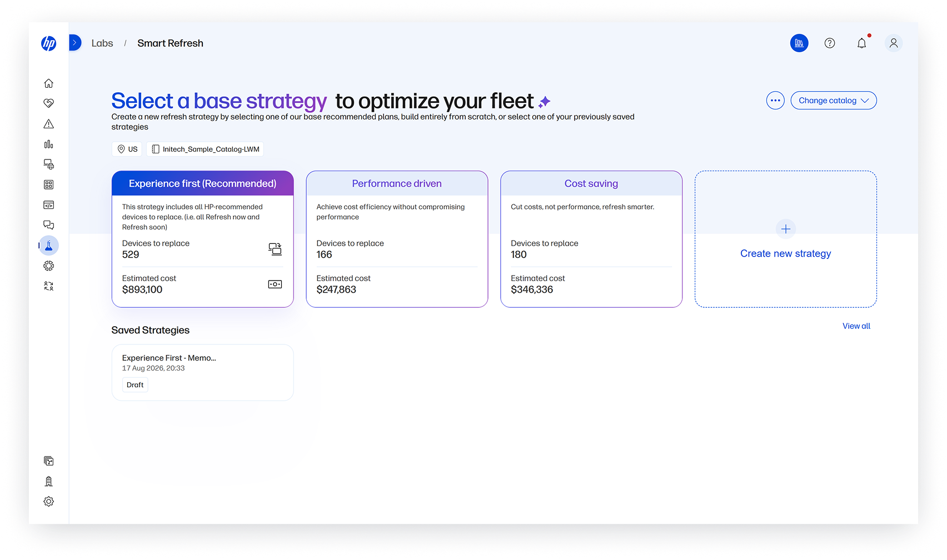Expand the sidebar with the blue arrow
The image size is (947, 560).
(x=75, y=43)
